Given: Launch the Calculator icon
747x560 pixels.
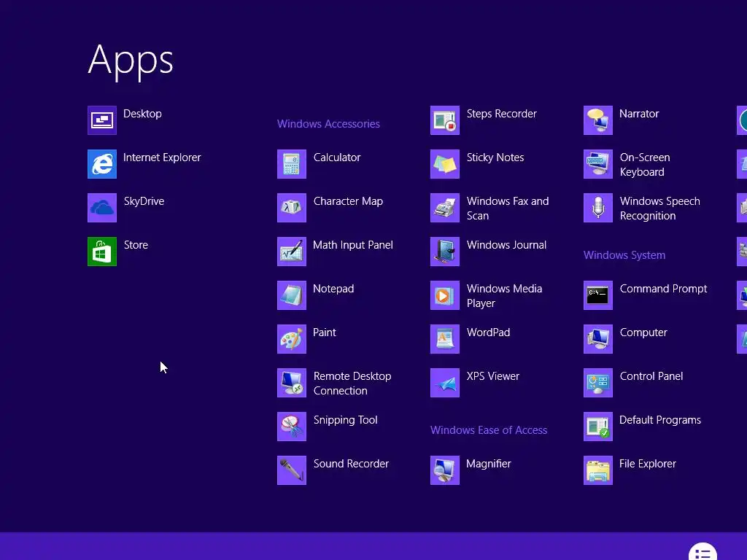Looking at the screenshot, I should (292, 164).
